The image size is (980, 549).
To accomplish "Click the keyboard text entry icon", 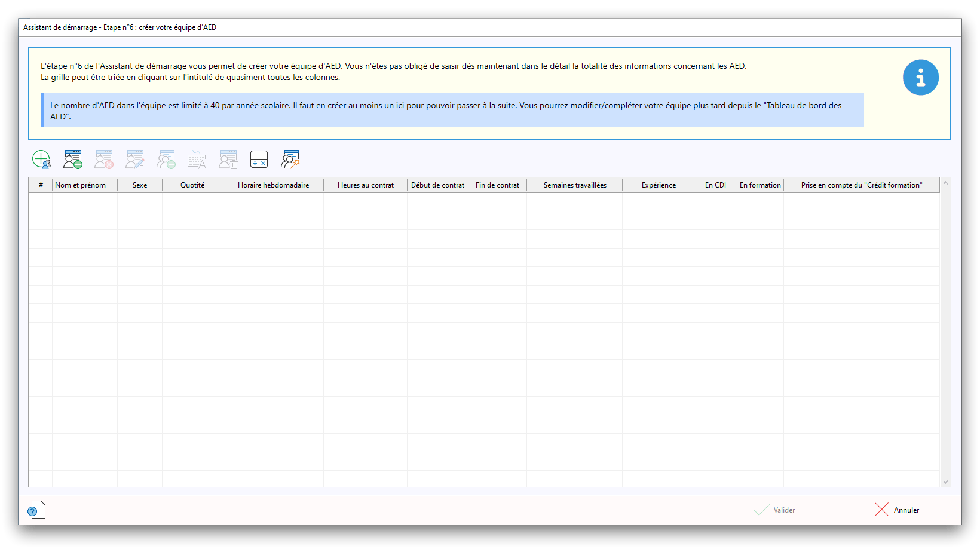I will click(197, 160).
